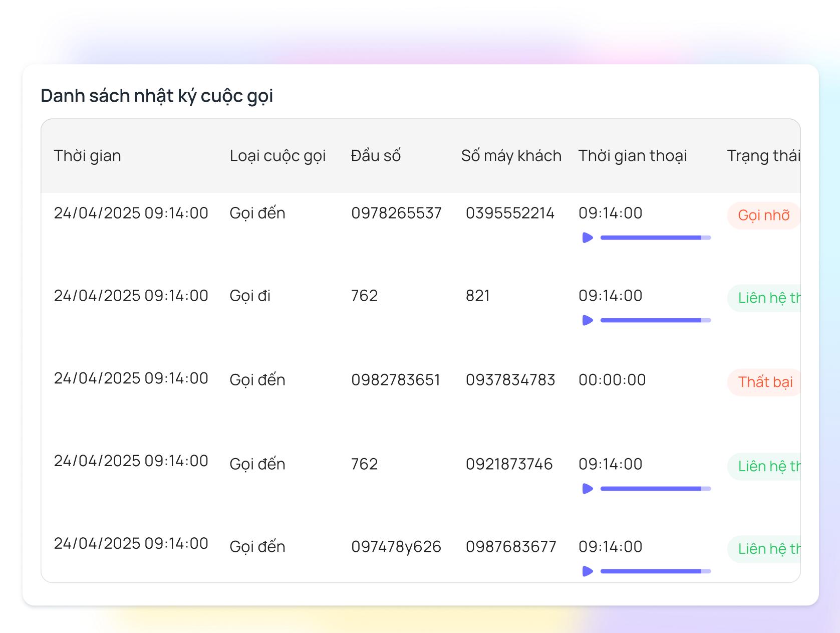The image size is (840, 633).
Task: Select customer number 0937834783 in failed call
Action: [510, 380]
